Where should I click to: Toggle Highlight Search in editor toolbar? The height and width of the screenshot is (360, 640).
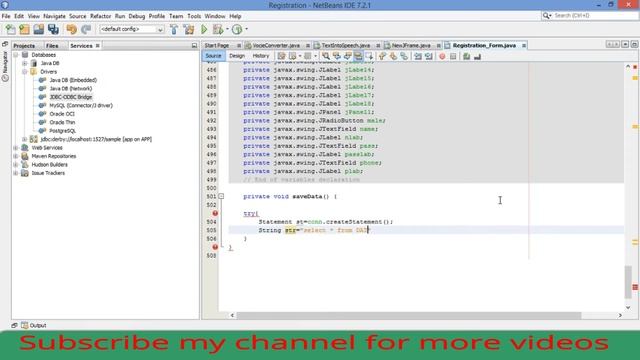pyautogui.click(x=358, y=56)
